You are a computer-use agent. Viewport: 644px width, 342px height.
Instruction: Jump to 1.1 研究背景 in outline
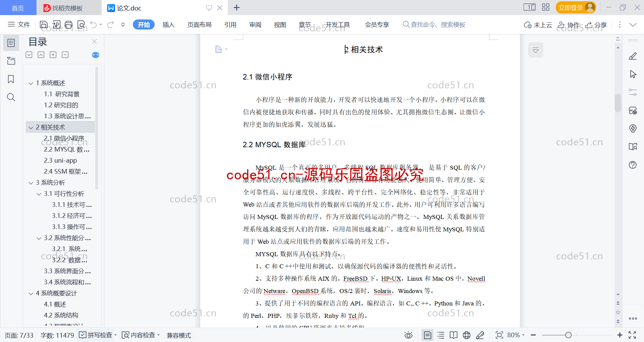62,94
